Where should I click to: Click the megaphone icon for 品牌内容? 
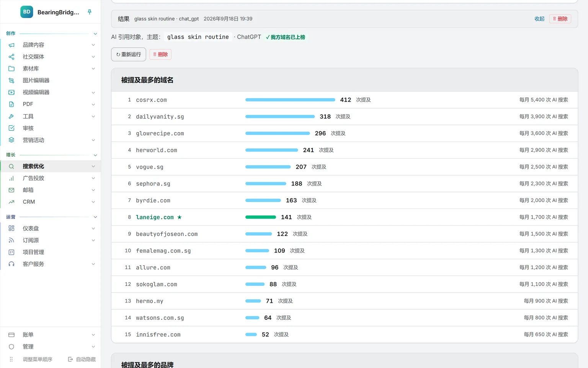coord(11,45)
